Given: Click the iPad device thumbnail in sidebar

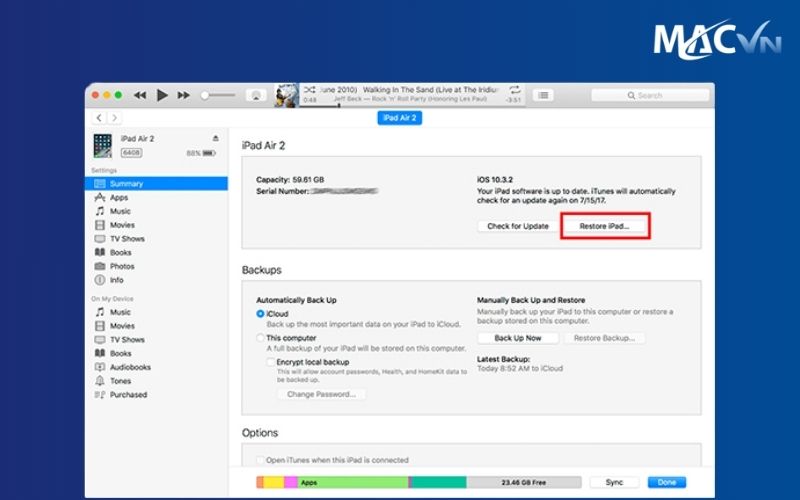Looking at the screenshot, I should coord(103,146).
